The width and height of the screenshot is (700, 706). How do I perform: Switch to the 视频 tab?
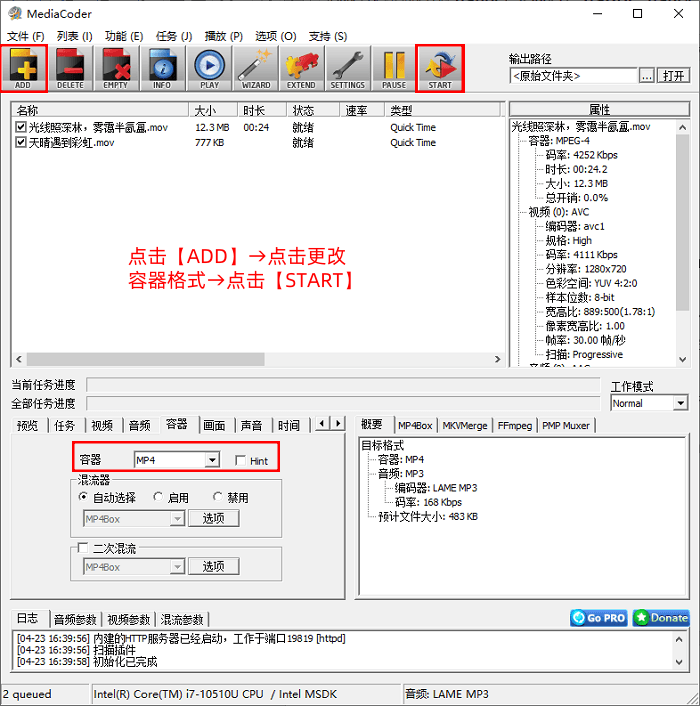pyautogui.click(x=102, y=425)
